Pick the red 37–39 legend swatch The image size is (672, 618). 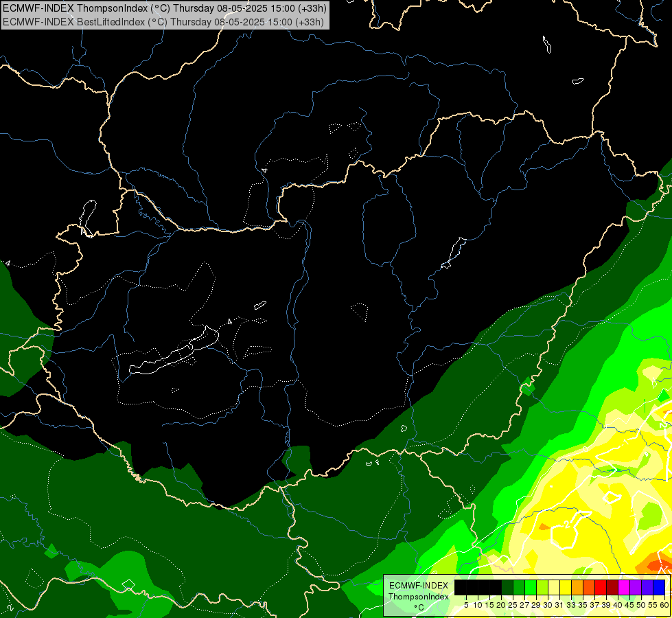601,587
